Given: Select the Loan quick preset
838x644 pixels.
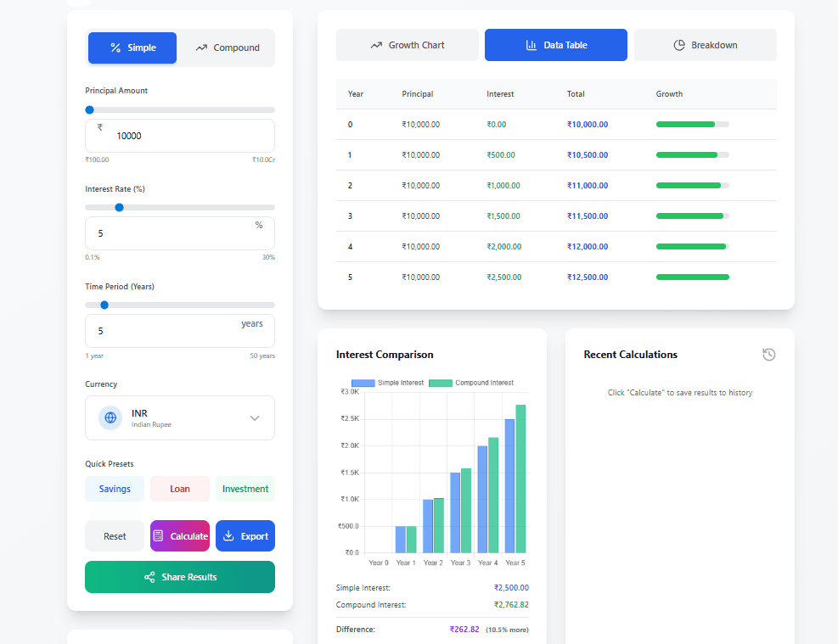Looking at the screenshot, I should (179, 489).
